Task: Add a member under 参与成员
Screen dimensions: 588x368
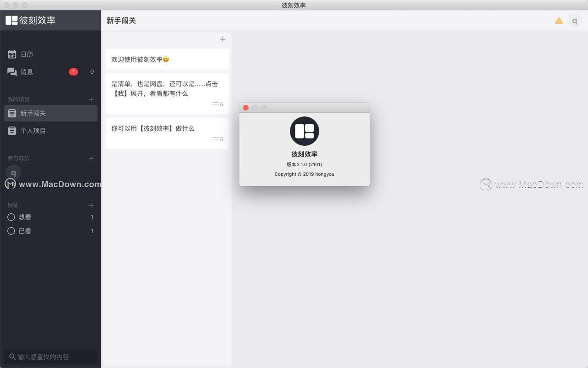Action: click(x=91, y=158)
